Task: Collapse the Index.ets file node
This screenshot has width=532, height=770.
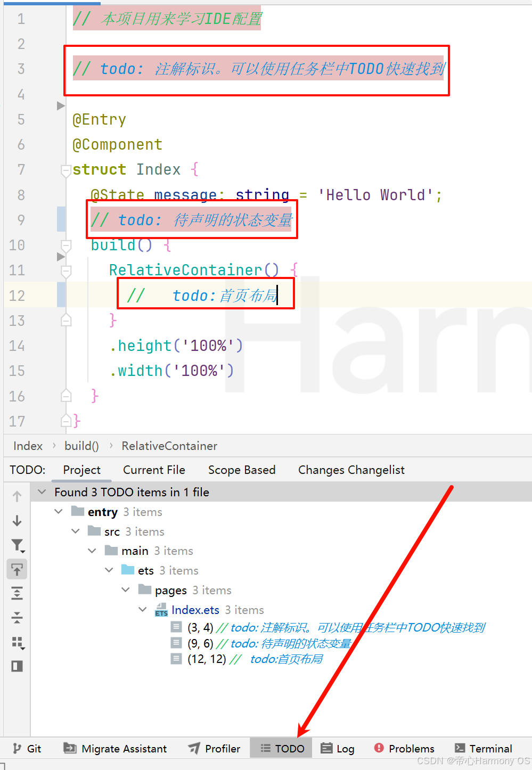Action: (143, 610)
